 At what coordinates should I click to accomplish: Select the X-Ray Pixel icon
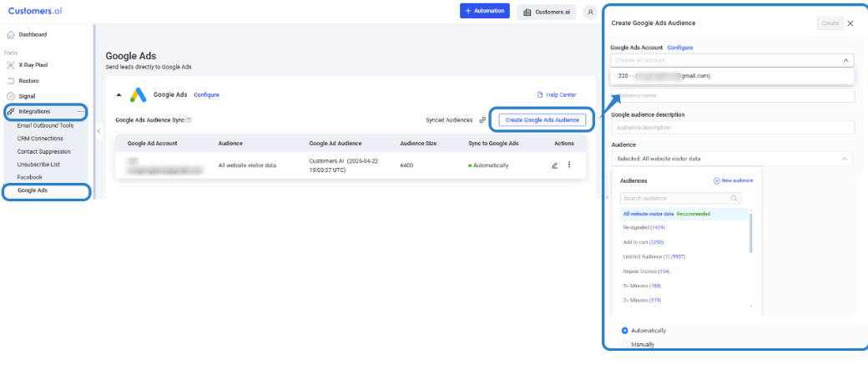point(11,65)
